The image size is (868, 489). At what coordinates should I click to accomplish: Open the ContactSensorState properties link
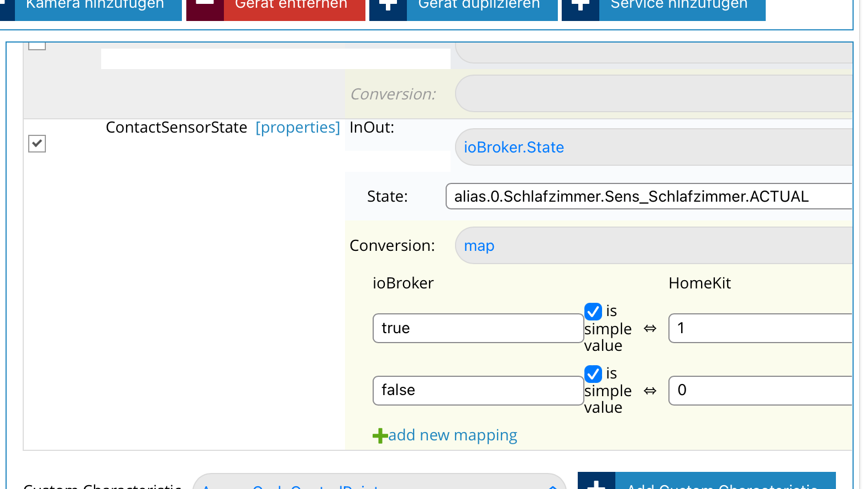click(297, 128)
